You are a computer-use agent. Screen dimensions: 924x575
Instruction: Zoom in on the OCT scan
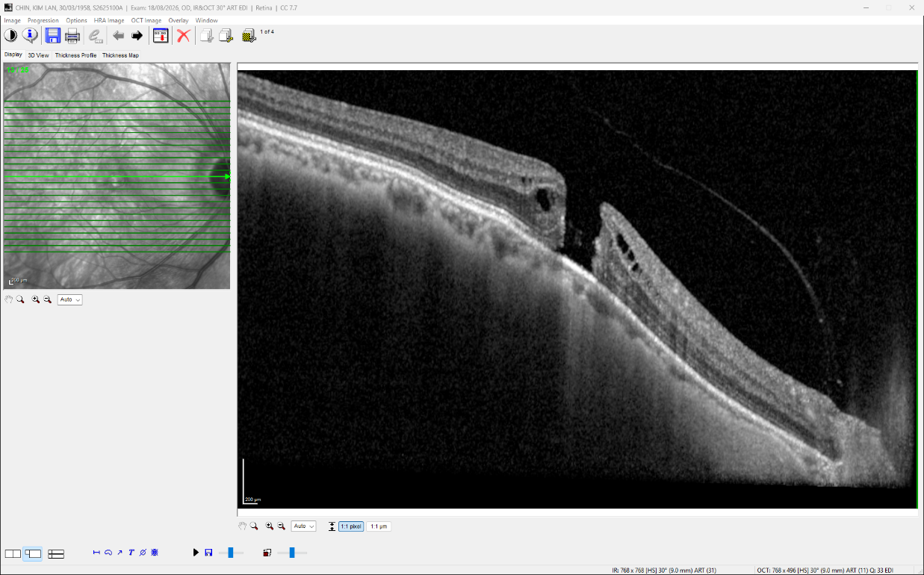269,526
